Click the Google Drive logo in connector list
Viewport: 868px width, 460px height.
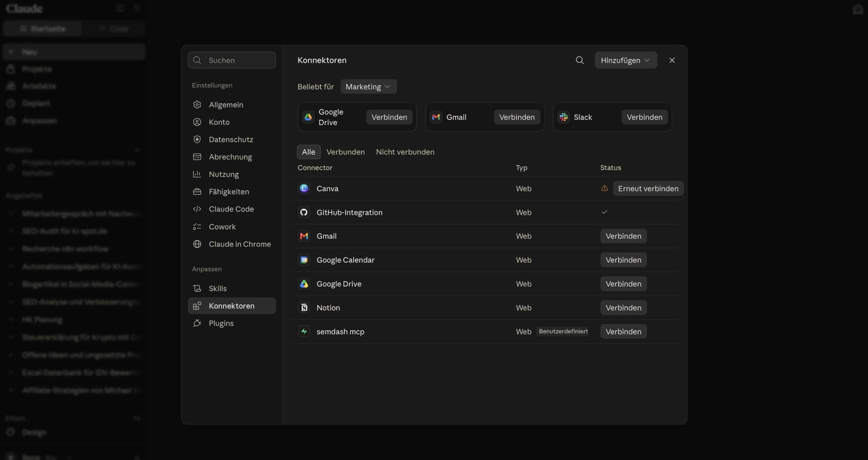pos(304,284)
